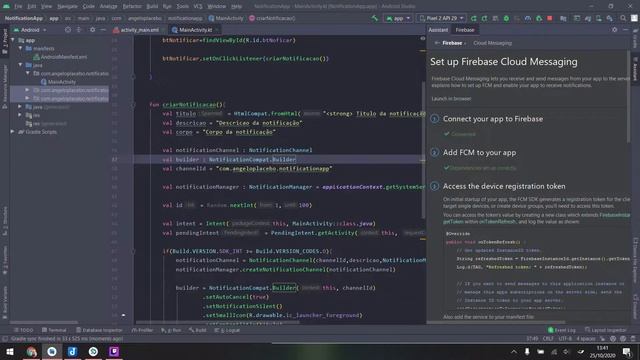Open the Assistant tab in the right panel
The height and width of the screenshot is (360, 640).
coord(438,30)
